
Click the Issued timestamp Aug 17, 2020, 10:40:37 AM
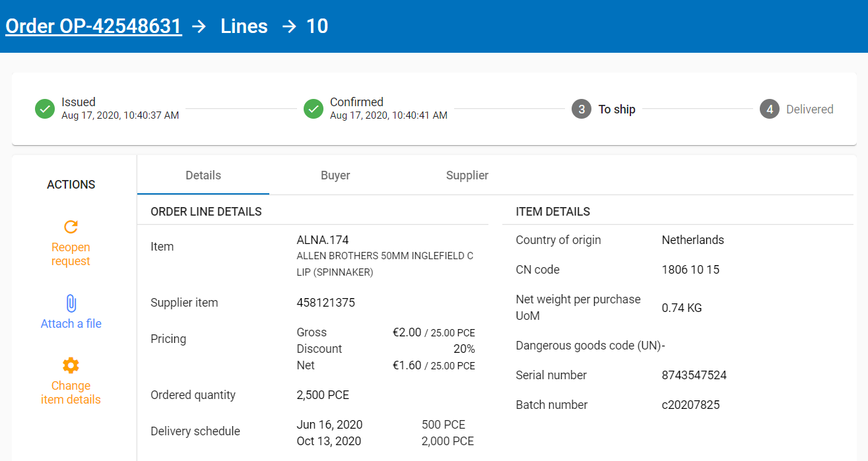pos(120,115)
